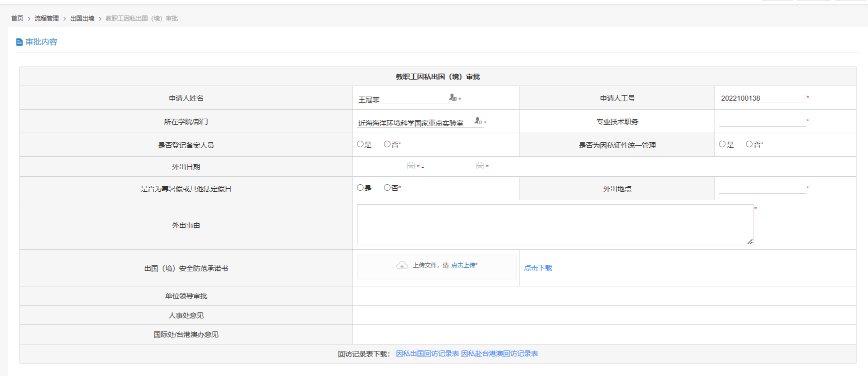The height and width of the screenshot is (376, 868).
Task: Click the cloud upload icon
Action: [x=402, y=266]
